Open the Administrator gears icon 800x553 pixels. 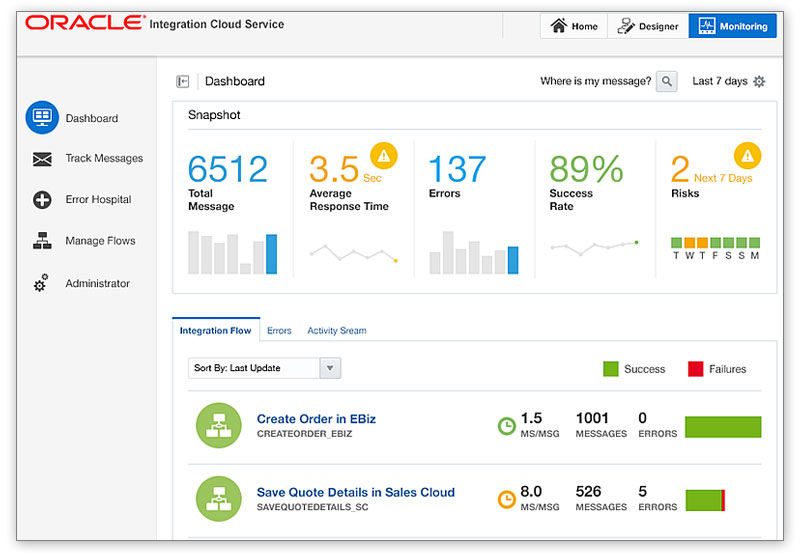(x=41, y=284)
